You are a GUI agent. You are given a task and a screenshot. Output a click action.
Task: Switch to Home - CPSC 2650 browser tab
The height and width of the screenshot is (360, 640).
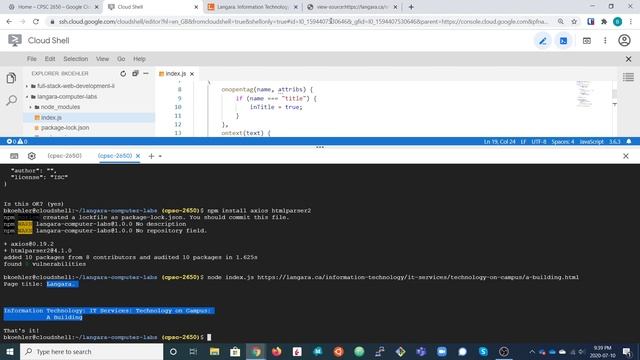(53, 7)
